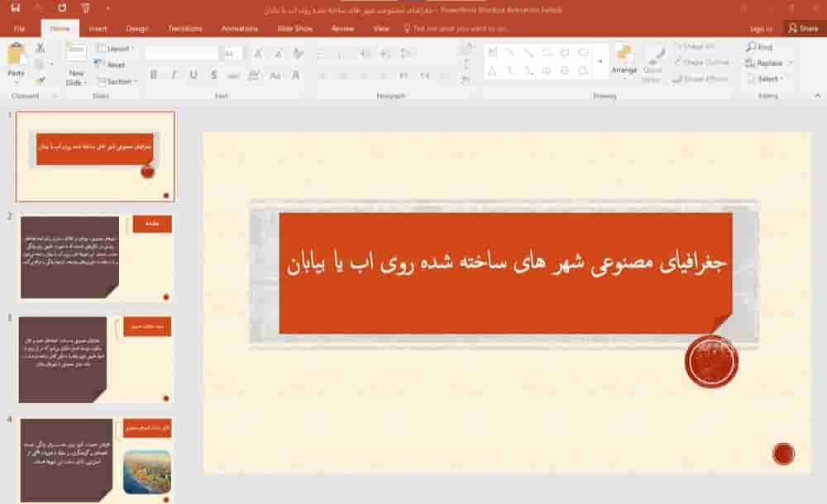Decrease list indent level icon
Viewport: 827px width, 504px height.
365,54
